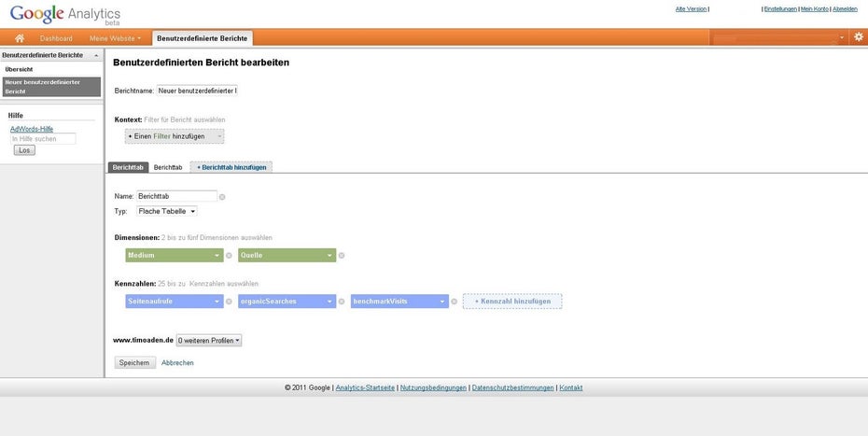Cancel editing with Abbrechen link
The width and height of the screenshot is (868, 436).
[177, 363]
